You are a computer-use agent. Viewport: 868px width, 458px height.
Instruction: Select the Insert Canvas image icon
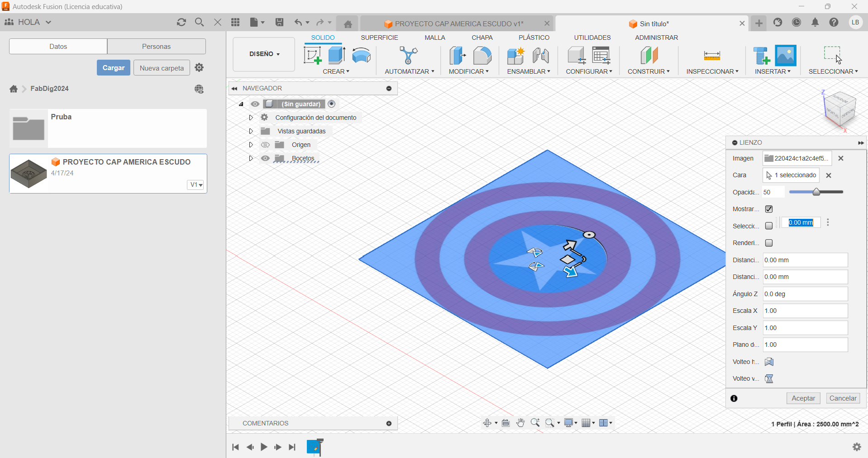pos(786,56)
